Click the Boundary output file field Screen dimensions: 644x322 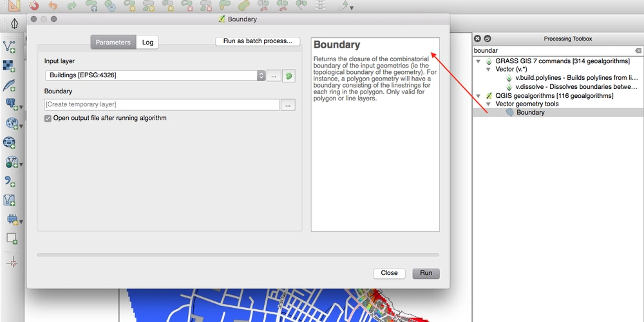click(x=162, y=105)
